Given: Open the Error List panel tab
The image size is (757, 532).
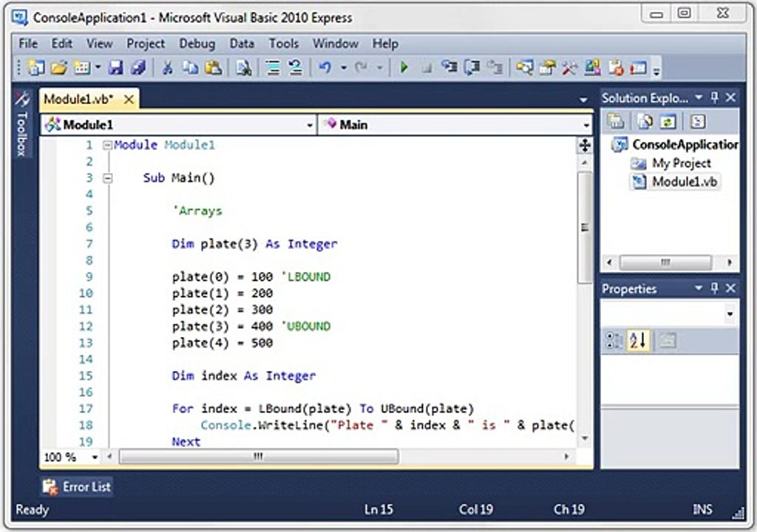Looking at the screenshot, I should click(x=77, y=487).
